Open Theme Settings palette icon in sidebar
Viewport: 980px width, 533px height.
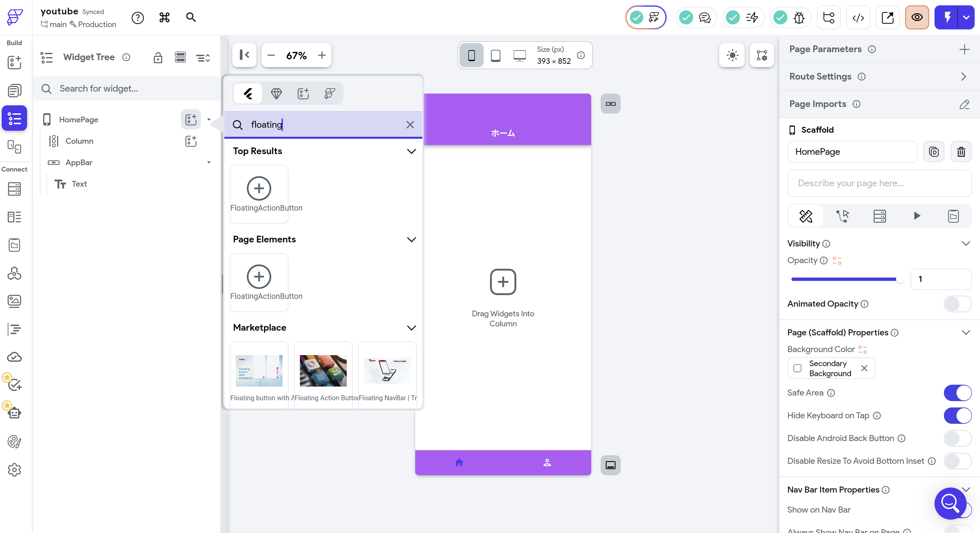coord(14,442)
